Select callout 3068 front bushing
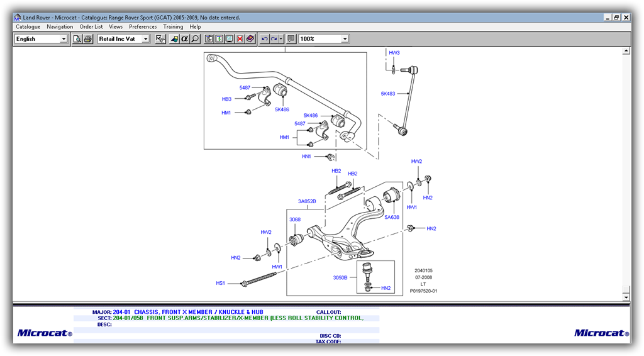This screenshot has width=644, height=356. [295, 220]
